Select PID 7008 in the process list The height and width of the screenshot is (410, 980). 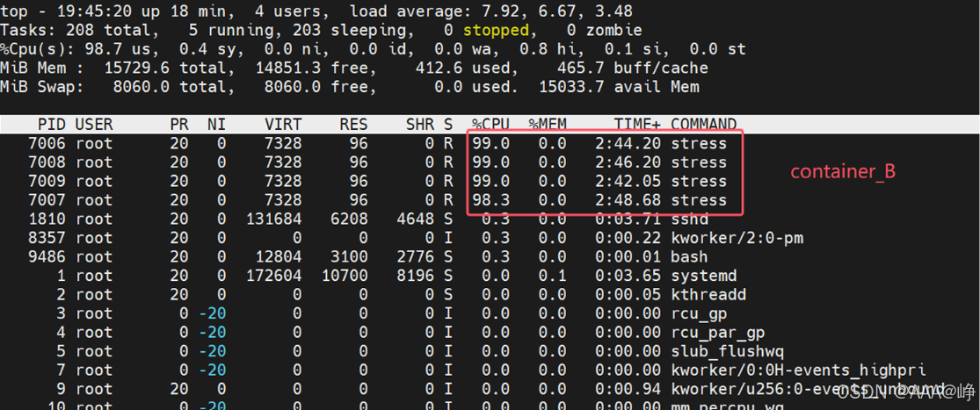tap(47, 162)
